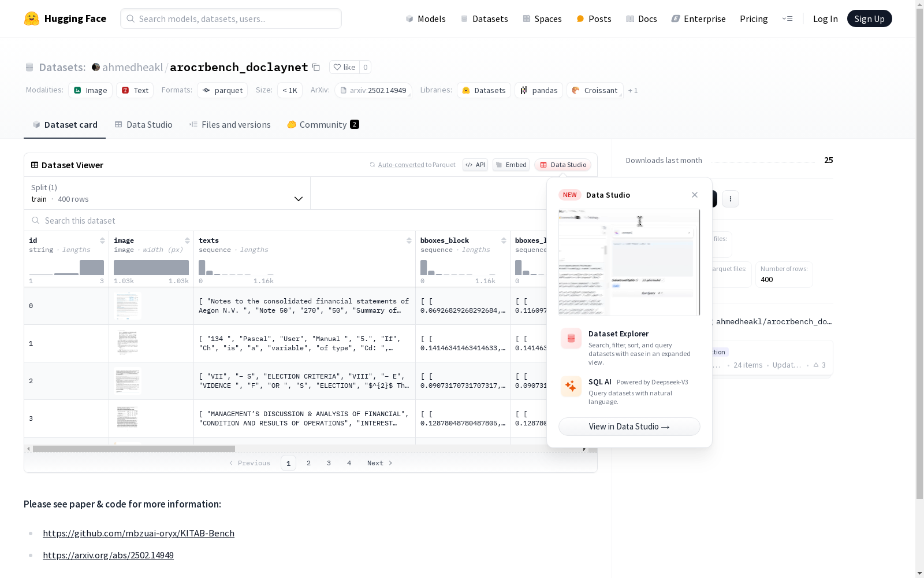Select the pandas library tag
This screenshot has width=924, height=578.
coord(539,90)
